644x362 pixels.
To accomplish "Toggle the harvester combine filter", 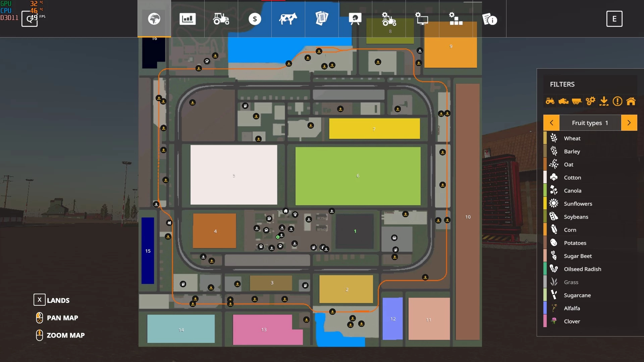I will [x=563, y=101].
